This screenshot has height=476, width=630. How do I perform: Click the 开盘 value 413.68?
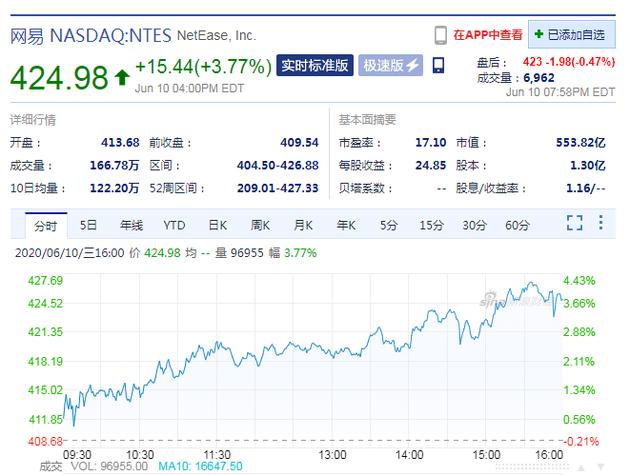point(120,142)
